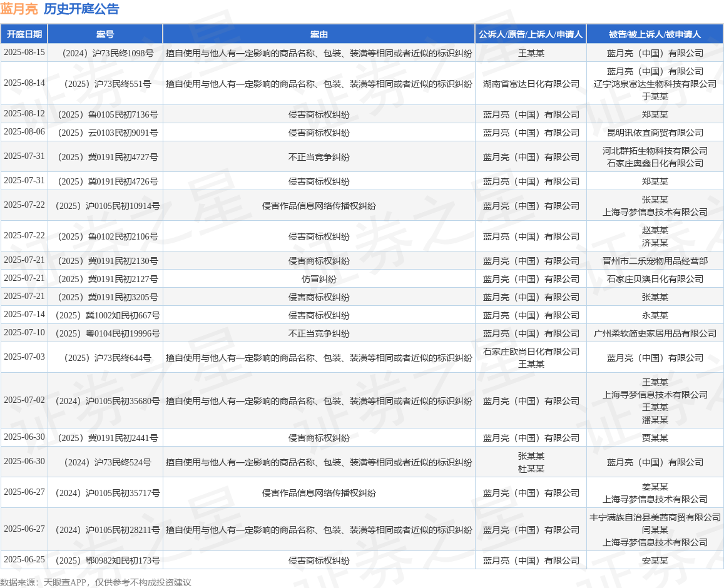The height and width of the screenshot is (588, 724).
Task: Click the date 2025-08-12
Action: pos(24,114)
